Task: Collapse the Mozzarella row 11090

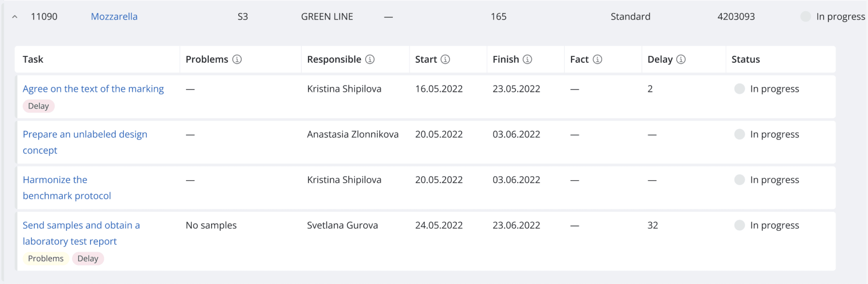Action: point(15,17)
